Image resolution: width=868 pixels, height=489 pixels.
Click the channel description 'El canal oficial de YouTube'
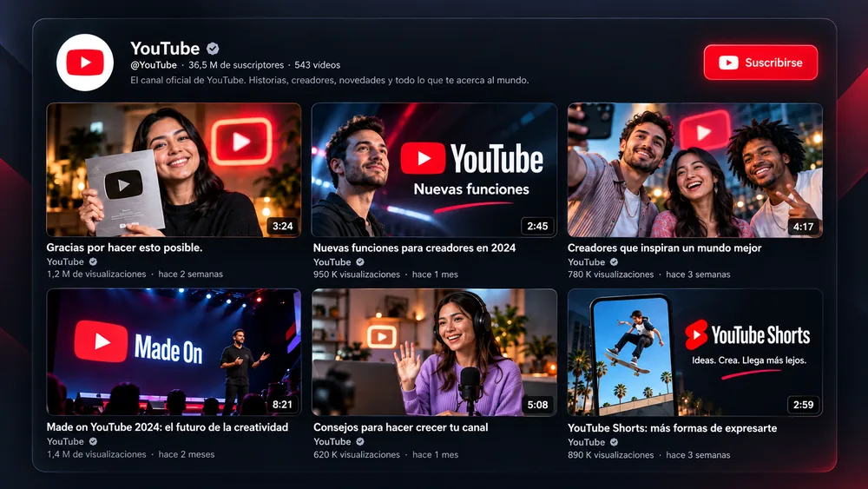[x=329, y=80]
